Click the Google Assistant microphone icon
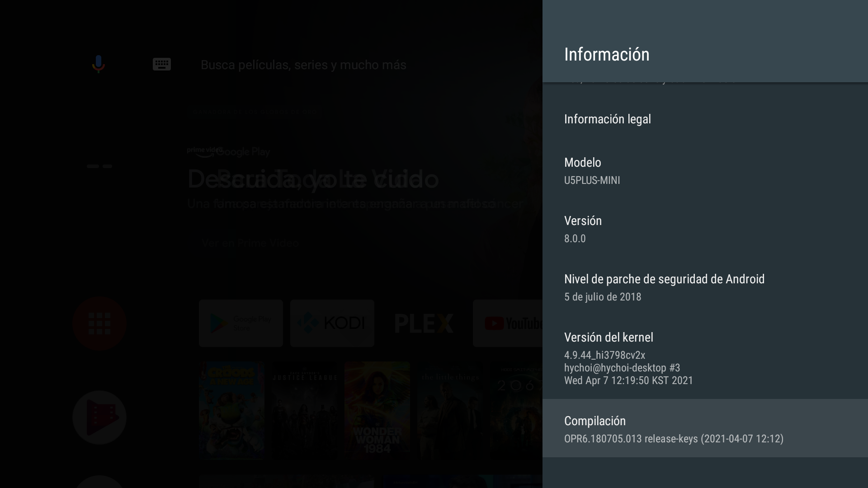Viewport: 868px width, 488px height. point(98,64)
